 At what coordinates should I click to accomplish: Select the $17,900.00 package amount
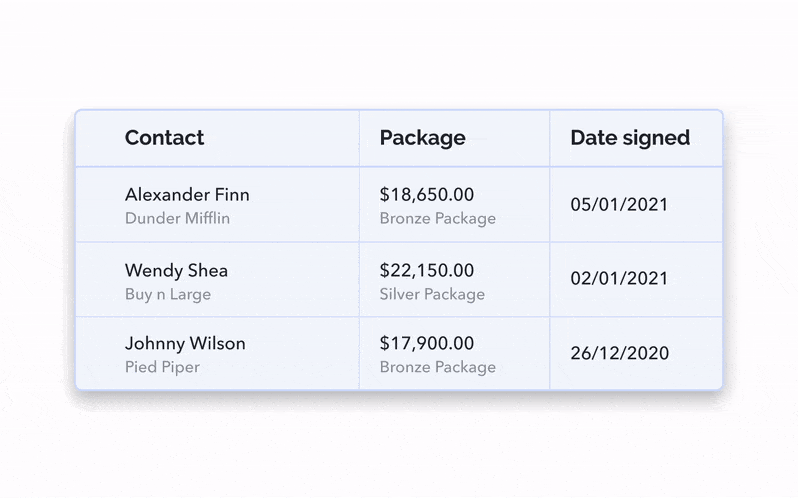tap(427, 343)
